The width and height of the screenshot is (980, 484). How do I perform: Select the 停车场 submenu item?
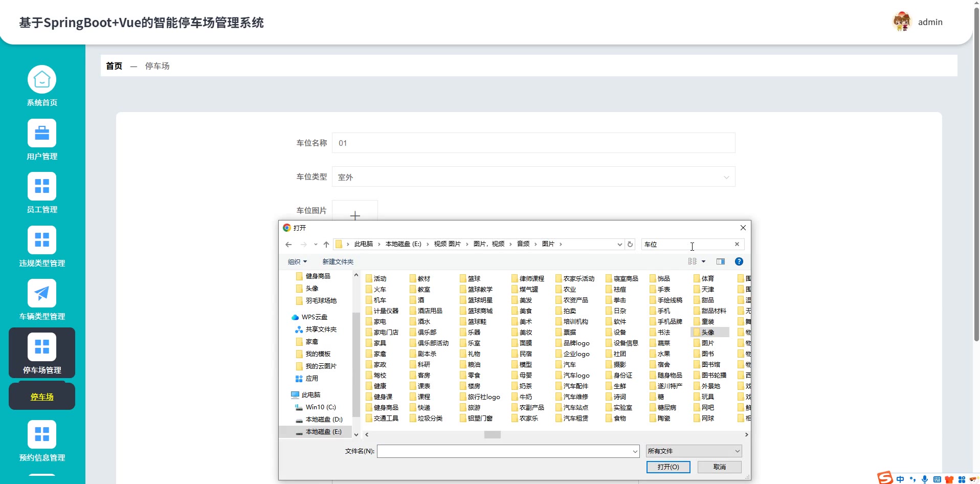(x=42, y=397)
